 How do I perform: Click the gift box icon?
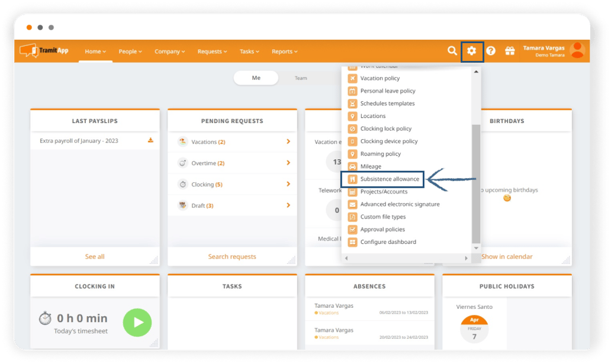(x=509, y=51)
